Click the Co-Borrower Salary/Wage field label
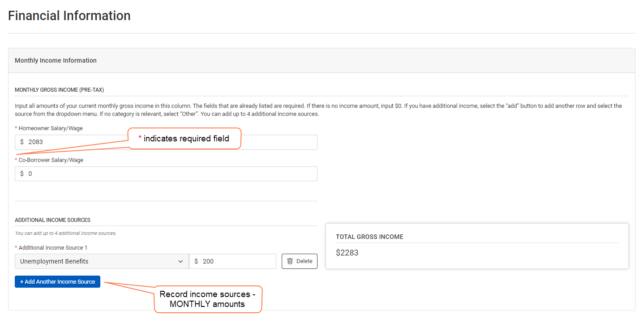The image size is (644, 319). click(51, 160)
